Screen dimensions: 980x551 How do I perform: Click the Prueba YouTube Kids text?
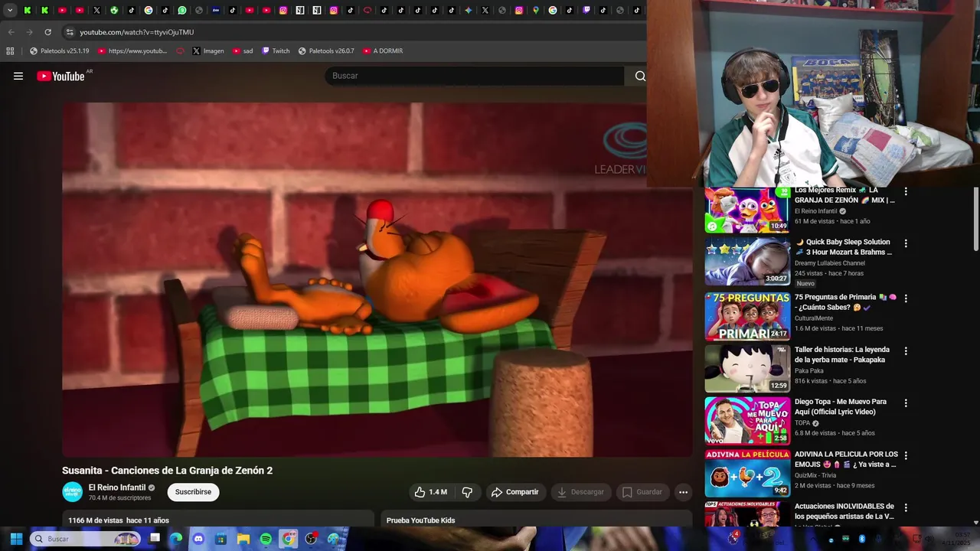[420, 520]
